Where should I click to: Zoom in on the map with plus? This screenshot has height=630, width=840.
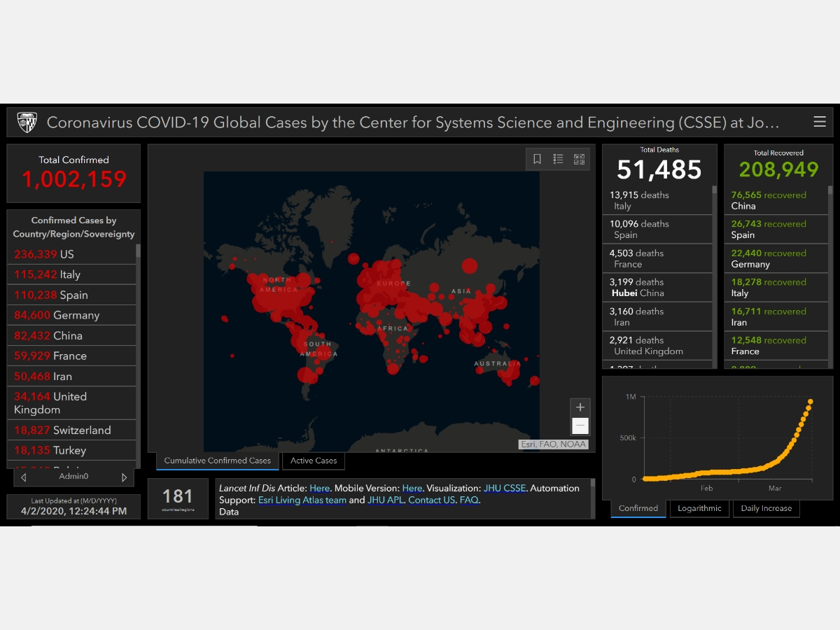(580, 407)
